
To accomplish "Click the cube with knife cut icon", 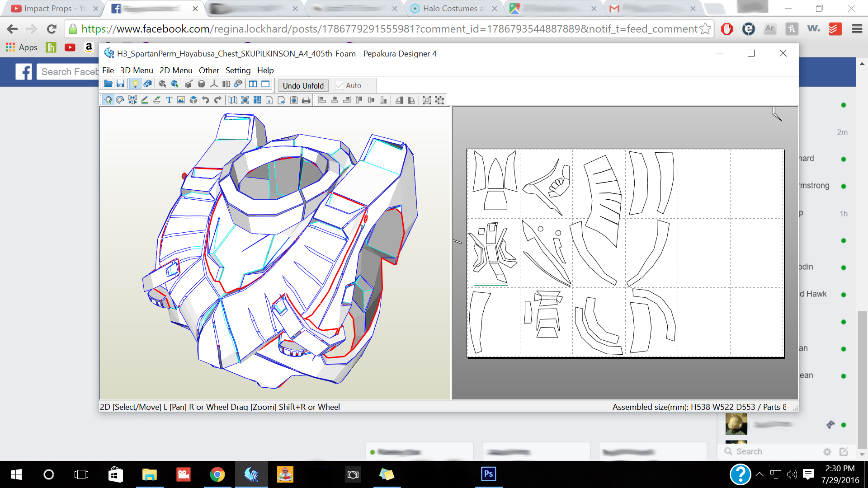I will point(189,84).
